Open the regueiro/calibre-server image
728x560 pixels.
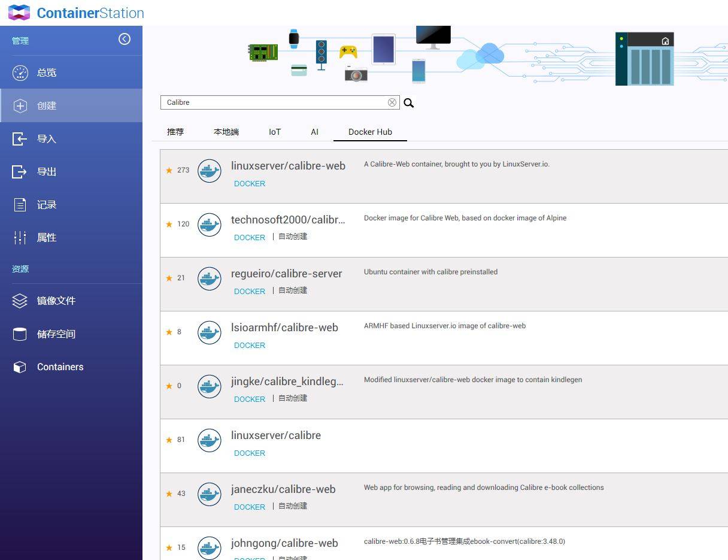(286, 274)
